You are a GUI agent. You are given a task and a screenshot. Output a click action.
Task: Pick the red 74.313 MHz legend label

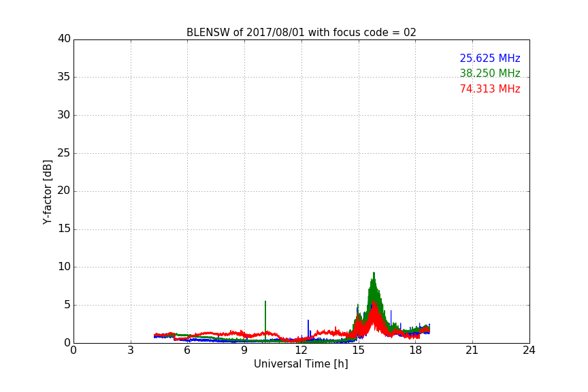coord(490,89)
